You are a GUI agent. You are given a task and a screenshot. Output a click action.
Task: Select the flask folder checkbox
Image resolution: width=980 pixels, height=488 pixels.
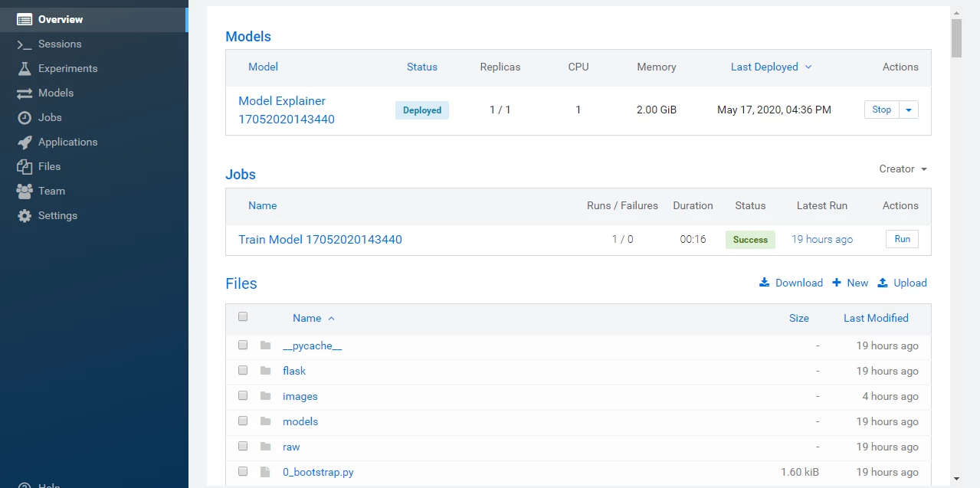pos(243,370)
